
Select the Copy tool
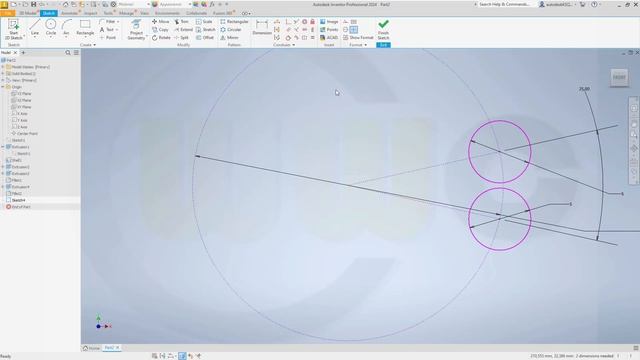coord(160,30)
